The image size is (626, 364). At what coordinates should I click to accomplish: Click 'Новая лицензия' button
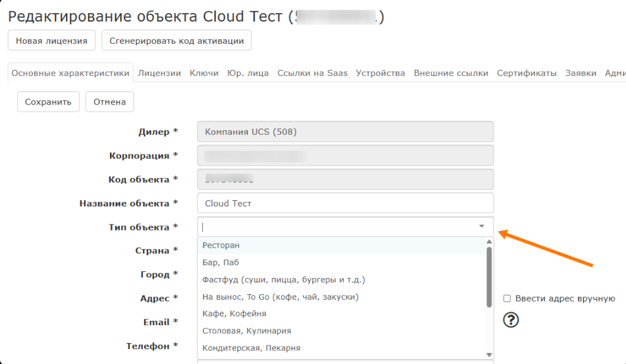pos(51,41)
